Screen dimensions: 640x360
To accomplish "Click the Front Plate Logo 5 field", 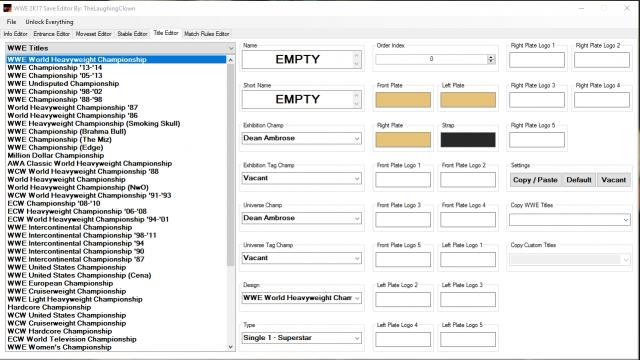I will [403, 260].
